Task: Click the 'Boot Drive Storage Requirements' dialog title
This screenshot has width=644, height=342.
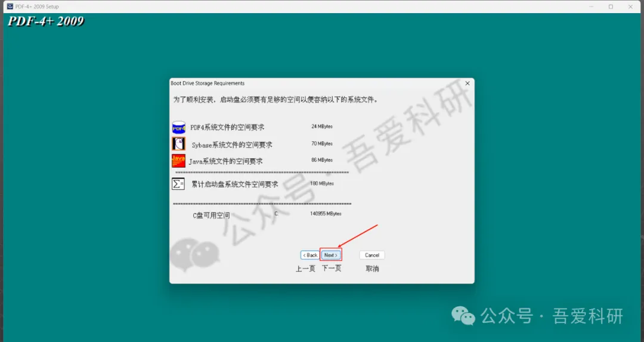Action: point(208,83)
